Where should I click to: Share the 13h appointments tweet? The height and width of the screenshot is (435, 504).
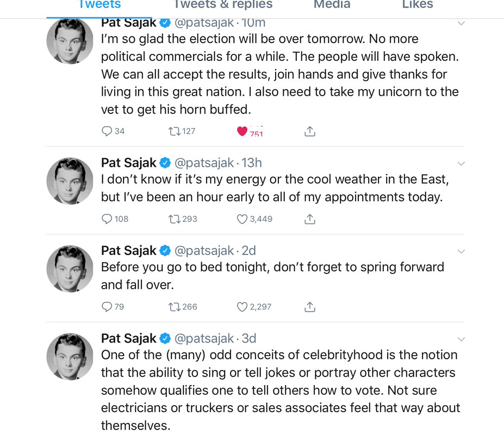(x=310, y=219)
